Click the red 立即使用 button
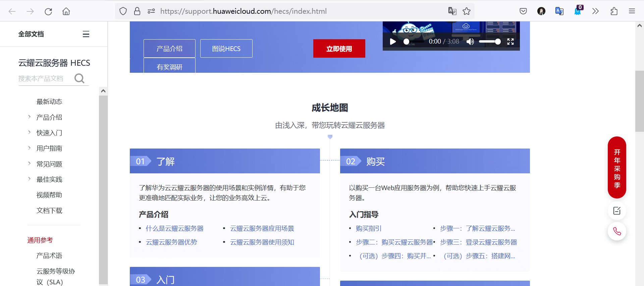This screenshot has height=286, width=644. (339, 49)
